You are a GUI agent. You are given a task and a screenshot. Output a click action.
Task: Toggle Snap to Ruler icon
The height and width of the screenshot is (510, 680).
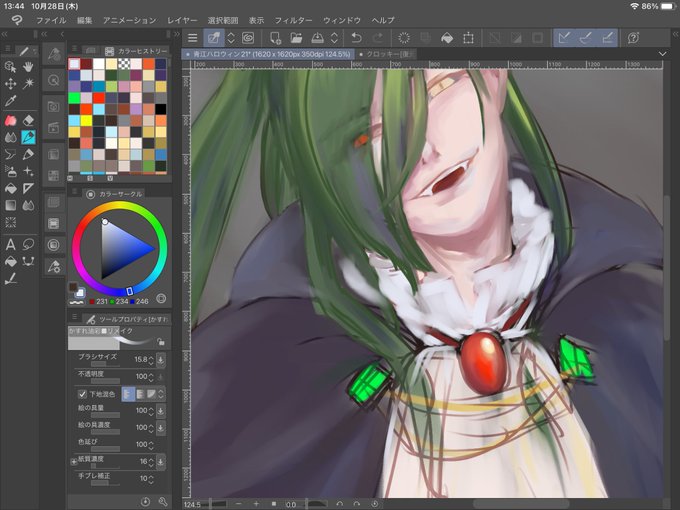564,38
